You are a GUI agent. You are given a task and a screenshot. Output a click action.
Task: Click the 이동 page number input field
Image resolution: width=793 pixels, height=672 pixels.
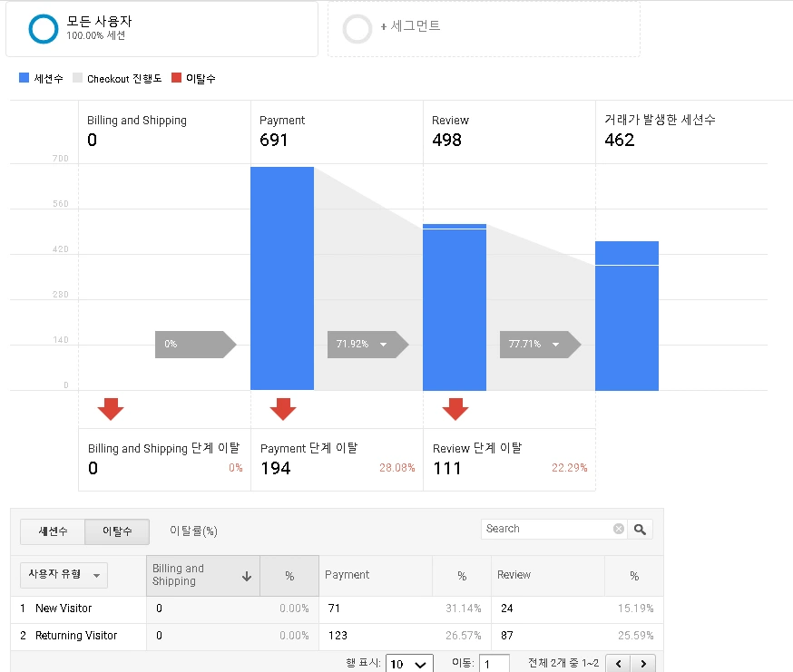point(494,664)
